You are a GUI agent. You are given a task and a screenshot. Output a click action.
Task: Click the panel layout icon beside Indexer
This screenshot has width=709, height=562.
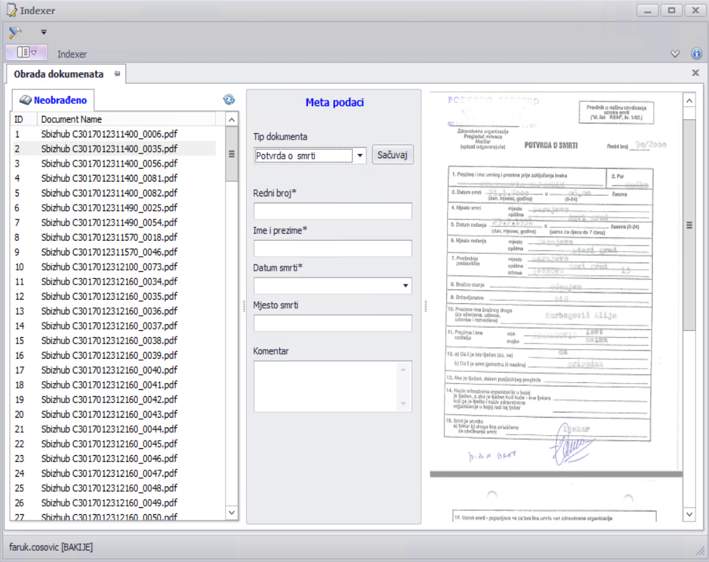point(26,53)
